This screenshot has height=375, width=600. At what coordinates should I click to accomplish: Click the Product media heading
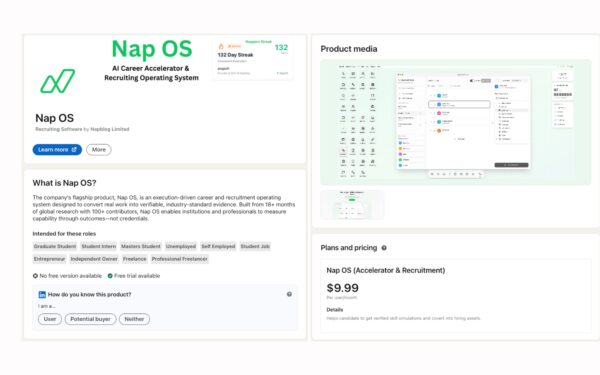tap(349, 49)
